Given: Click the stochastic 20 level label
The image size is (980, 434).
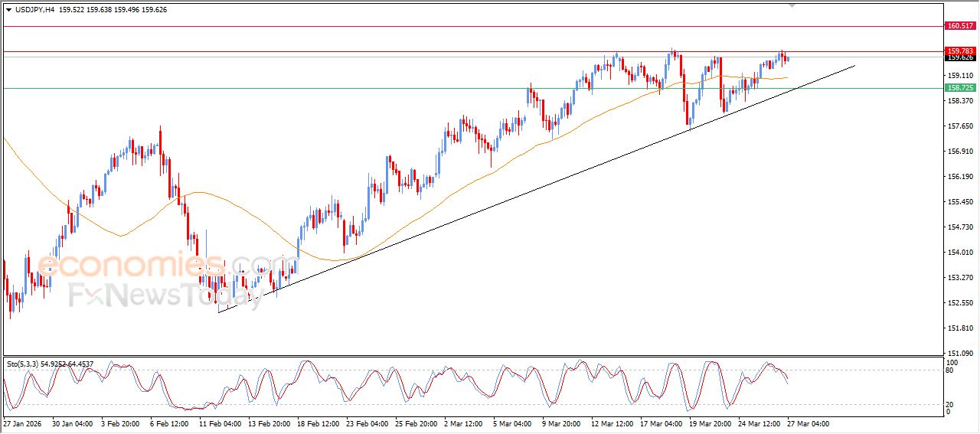Looking at the screenshot, I should (951, 404).
